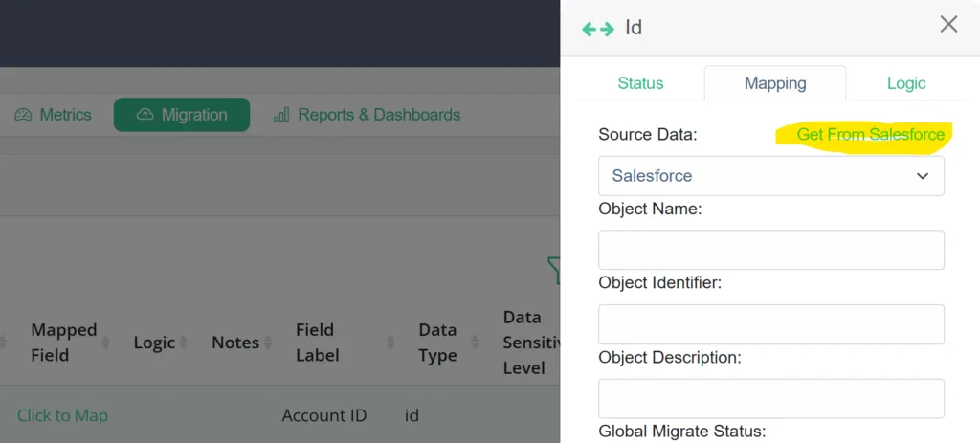Click the Metrics gauge icon

coord(23,115)
